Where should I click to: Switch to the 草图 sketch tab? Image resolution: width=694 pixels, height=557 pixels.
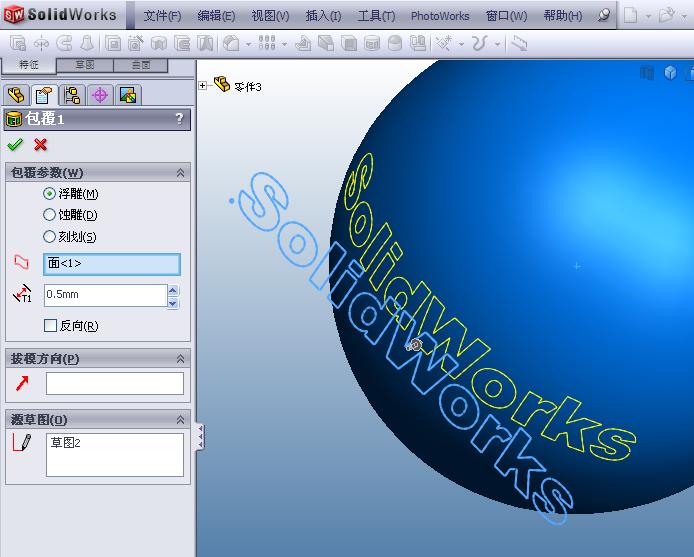[x=85, y=65]
